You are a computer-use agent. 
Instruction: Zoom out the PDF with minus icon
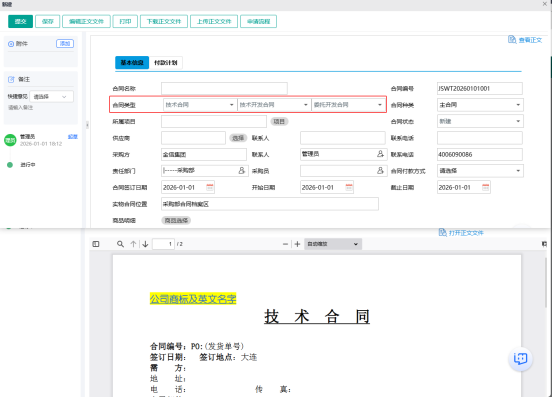[x=285, y=244]
